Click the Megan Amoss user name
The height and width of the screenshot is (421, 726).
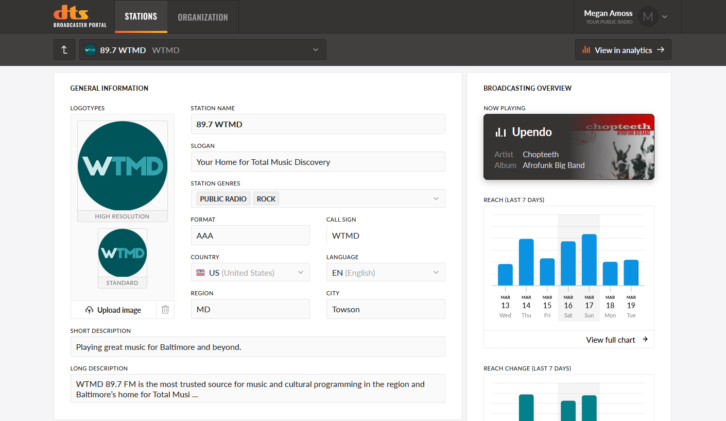tap(608, 13)
